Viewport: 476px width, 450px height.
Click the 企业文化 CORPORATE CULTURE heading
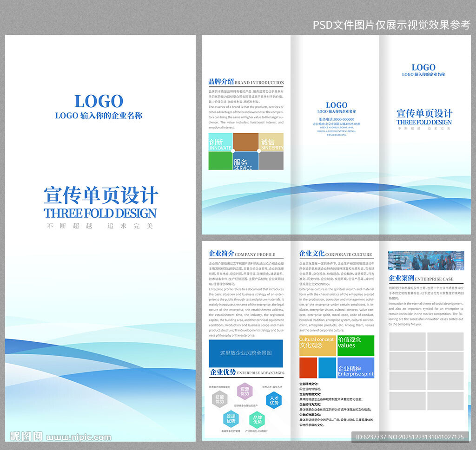pyautogui.click(x=336, y=254)
